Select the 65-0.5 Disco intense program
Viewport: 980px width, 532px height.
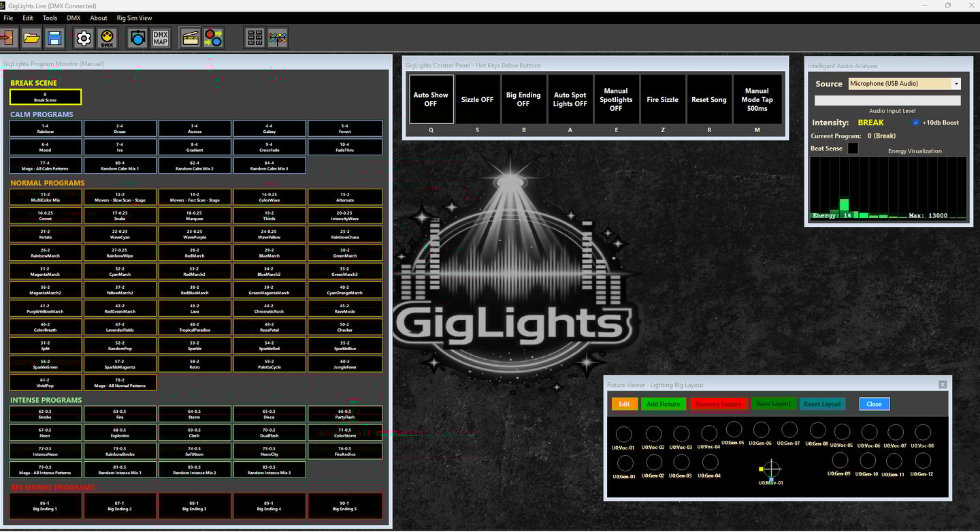[269, 414]
